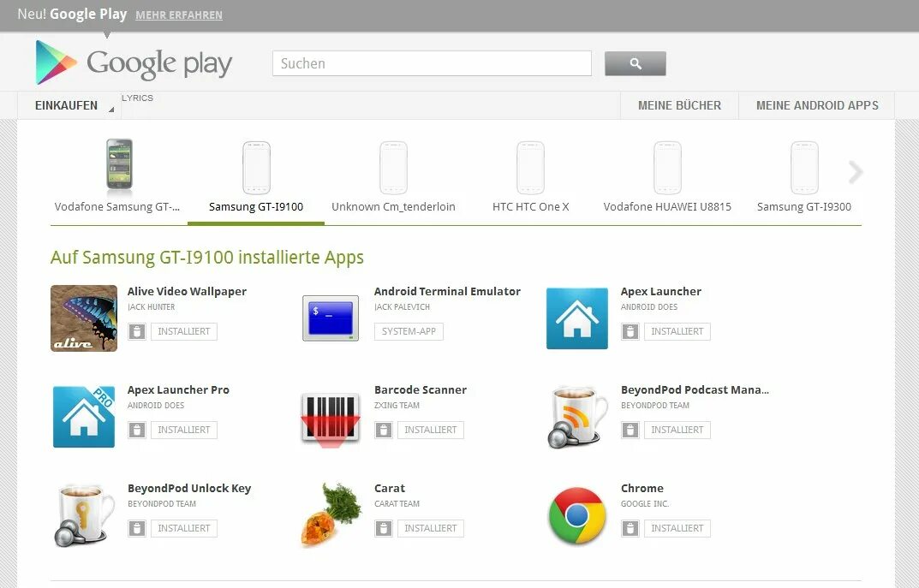Click INSTALLIERT button for Chrome

pyautogui.click(x=677, y=528)
